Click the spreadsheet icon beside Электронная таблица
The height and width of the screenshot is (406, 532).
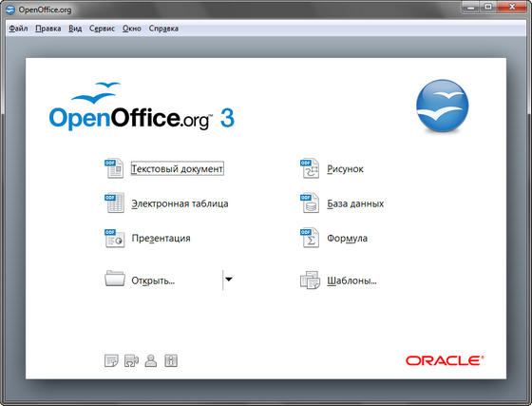114,203
